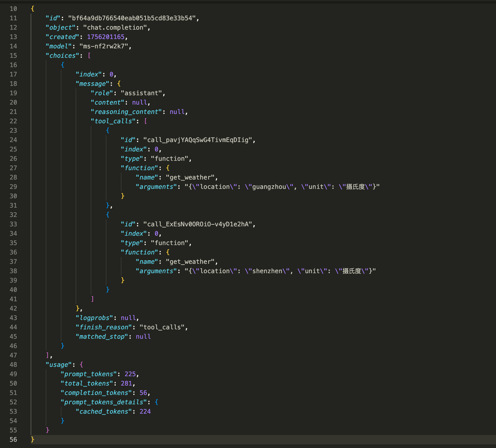The height and width of the screenshot is (448, 496).
Task: Click the prompt_tokens value 225
Action: point(130,374)
